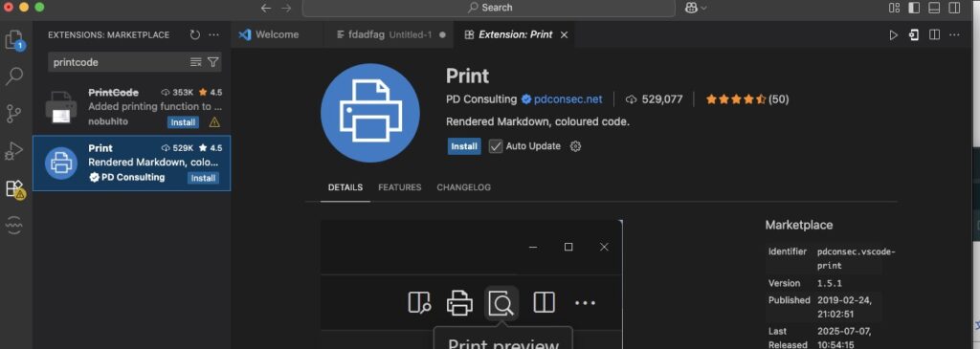The image size is (980, 349).
Task: Go forward using the title bar arrow
Action: point(286,8)
